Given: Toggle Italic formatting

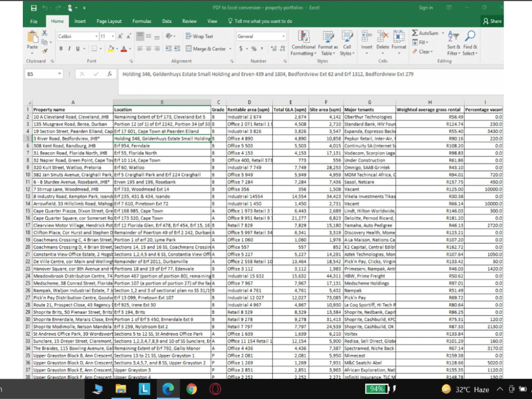Looking at the screenshot, I should pyautogui.click(x=69, y=49).
